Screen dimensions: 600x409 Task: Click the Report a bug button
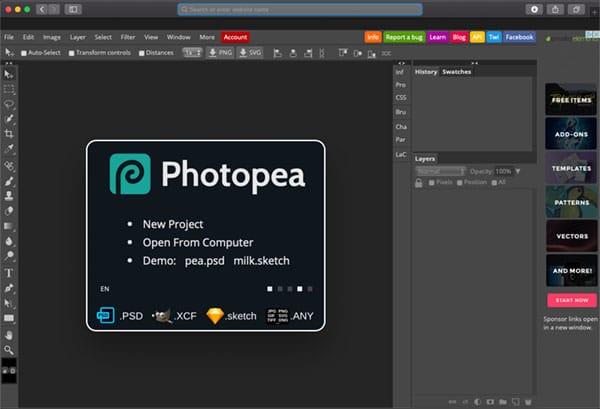404,37
